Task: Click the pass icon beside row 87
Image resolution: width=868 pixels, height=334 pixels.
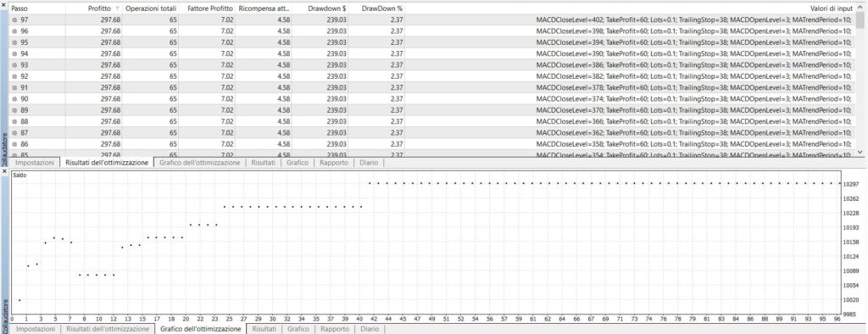Action: (x=14, y=132)
